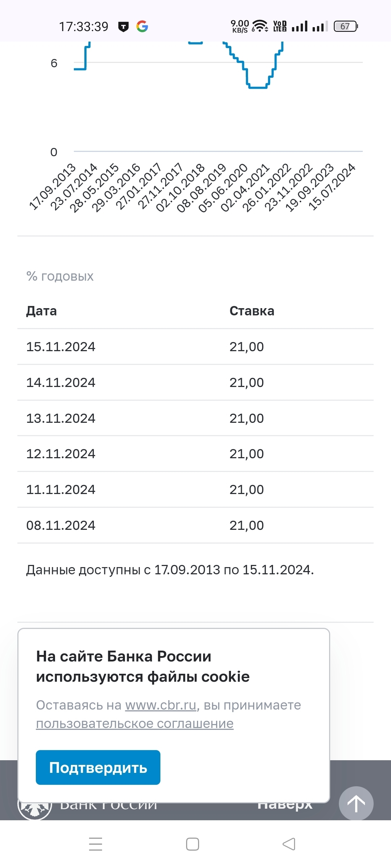Tap the Google icon in status bar
Viewport: 391px width, 868px height.
point(142,26)
